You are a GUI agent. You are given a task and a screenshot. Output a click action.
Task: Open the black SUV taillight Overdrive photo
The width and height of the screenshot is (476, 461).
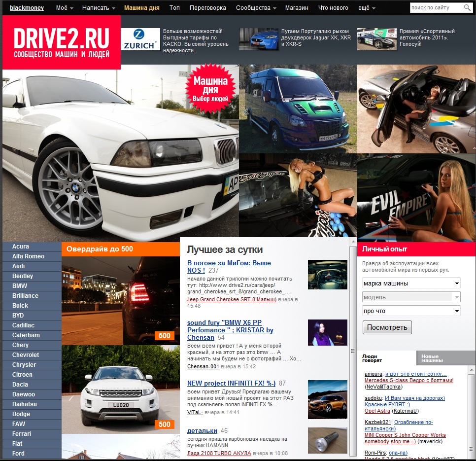click(121, 301)
